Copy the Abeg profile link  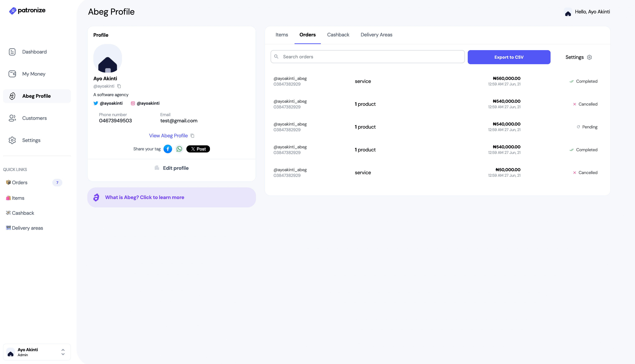click(x=192, y=136)
